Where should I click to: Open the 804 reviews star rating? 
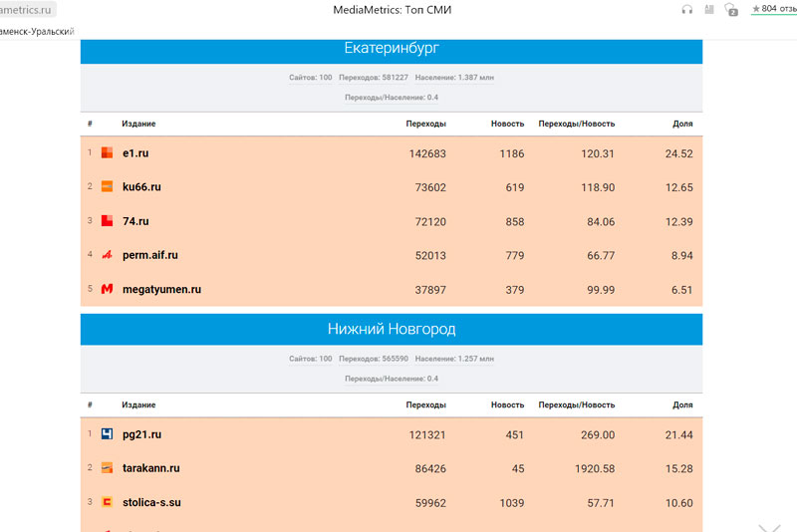773,9
